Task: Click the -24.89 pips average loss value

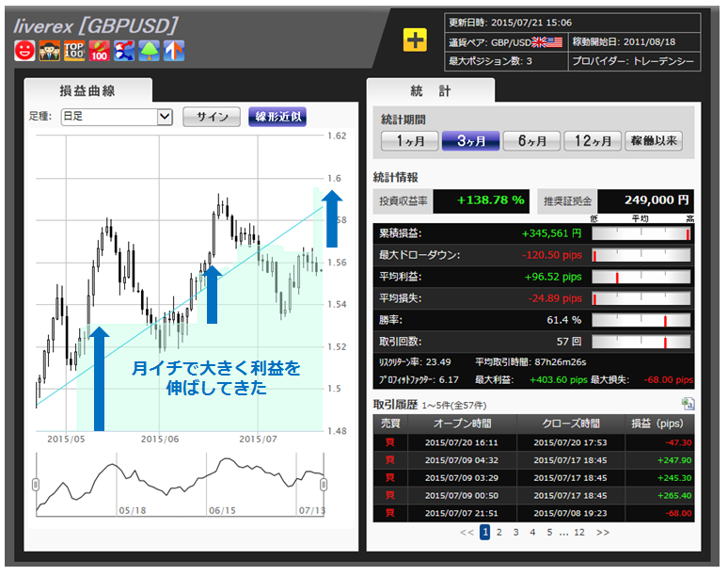Action: (x=554, y=298)
